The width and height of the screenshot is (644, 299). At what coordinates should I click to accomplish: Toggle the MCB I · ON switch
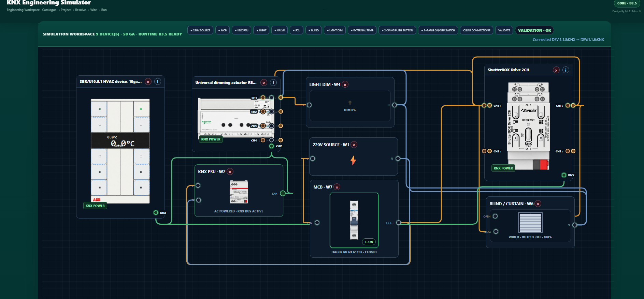(x=369, y=242)
